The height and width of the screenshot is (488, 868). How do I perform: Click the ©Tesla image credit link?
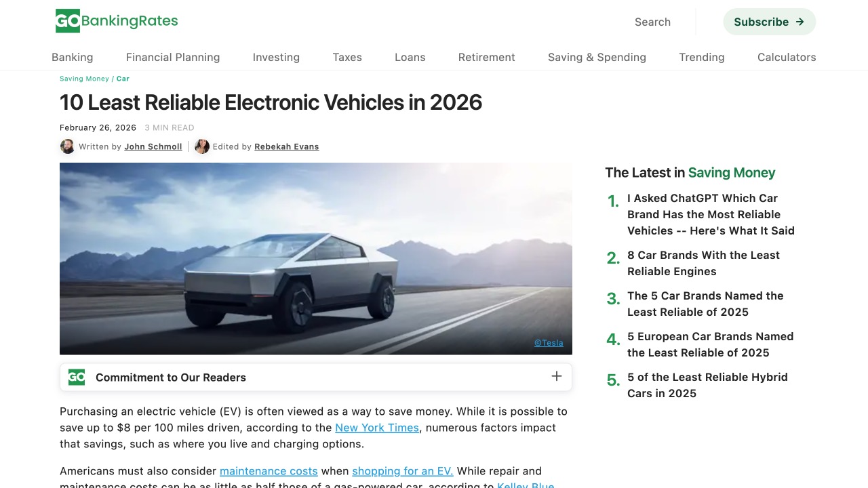click(x=549, y=343)
